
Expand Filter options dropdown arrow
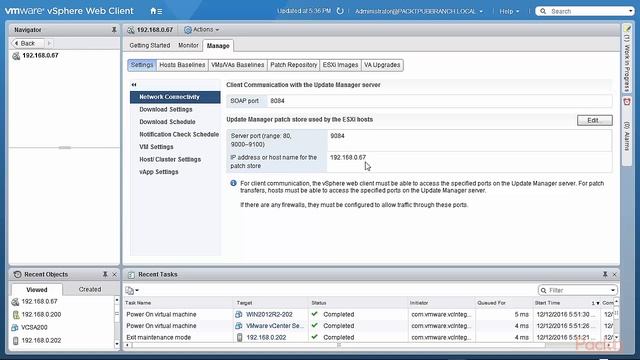coord(613,290)
